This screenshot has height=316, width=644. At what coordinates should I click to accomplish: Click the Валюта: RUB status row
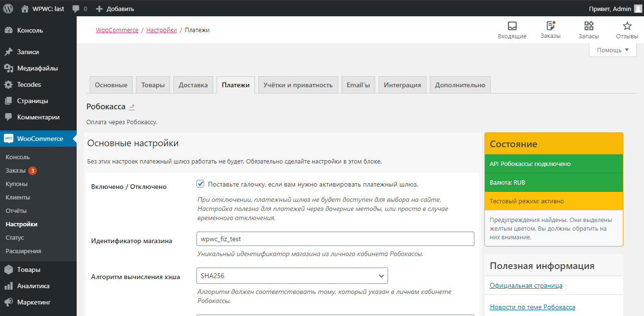click(554, 183)
